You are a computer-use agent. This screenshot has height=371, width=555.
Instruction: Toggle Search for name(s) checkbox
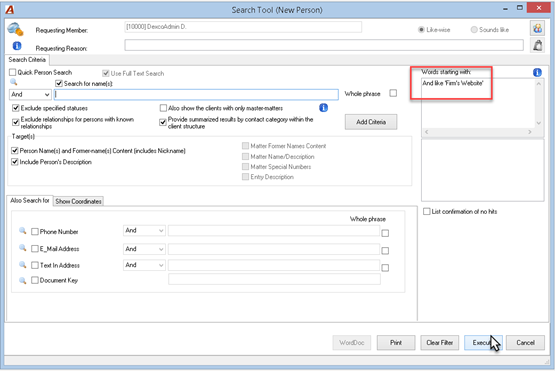pos(59,84)
